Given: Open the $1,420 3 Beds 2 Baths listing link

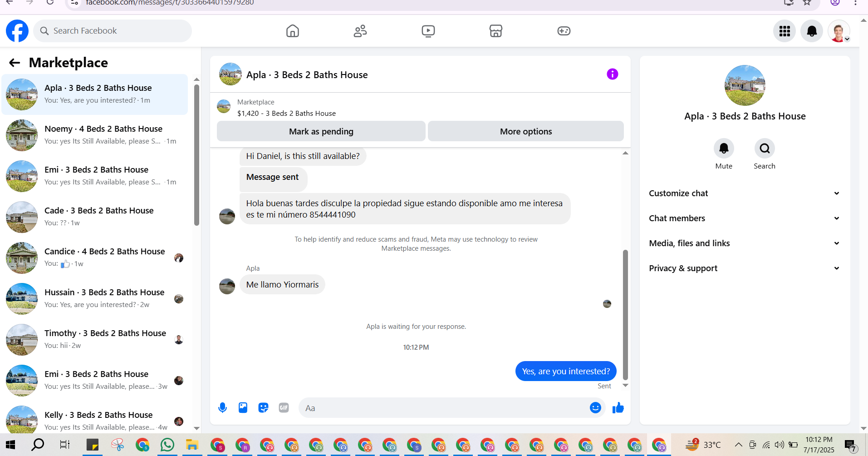Looking at the screenshot, I should click(x=286, y=114).
